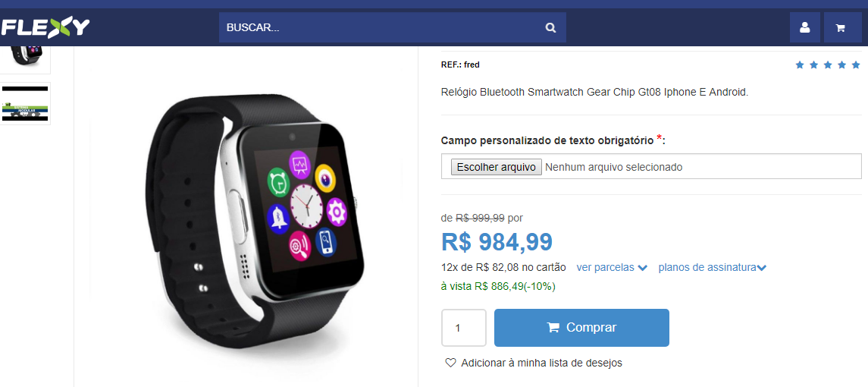Viewport: 868px width, 387px height.
Task: Click Adicionar à minha lista de desejos
Action: point(541,363)
